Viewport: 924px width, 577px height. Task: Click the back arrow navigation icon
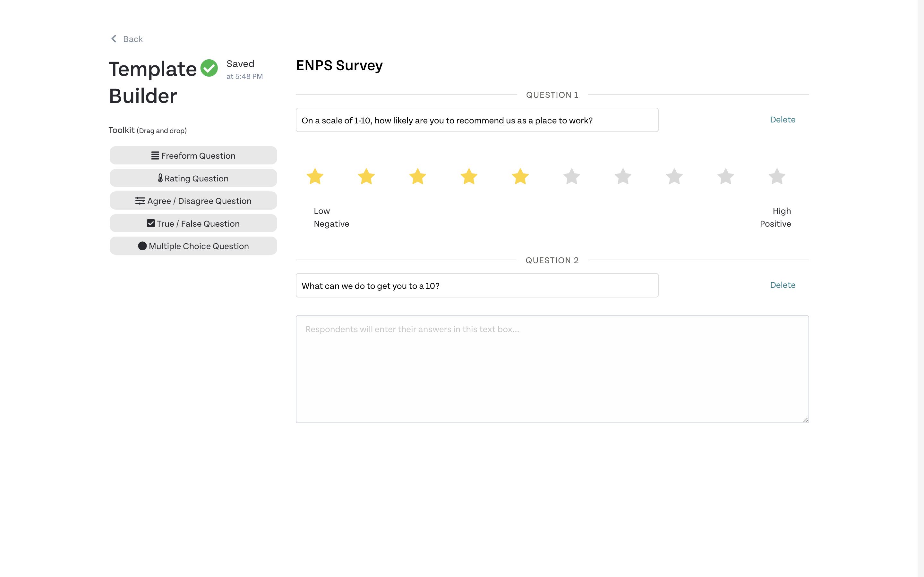coord(115,38)
